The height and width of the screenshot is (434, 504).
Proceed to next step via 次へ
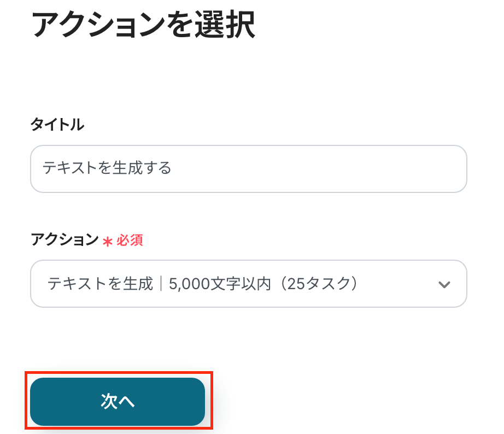pyautogui.click(x=118, y=402)
